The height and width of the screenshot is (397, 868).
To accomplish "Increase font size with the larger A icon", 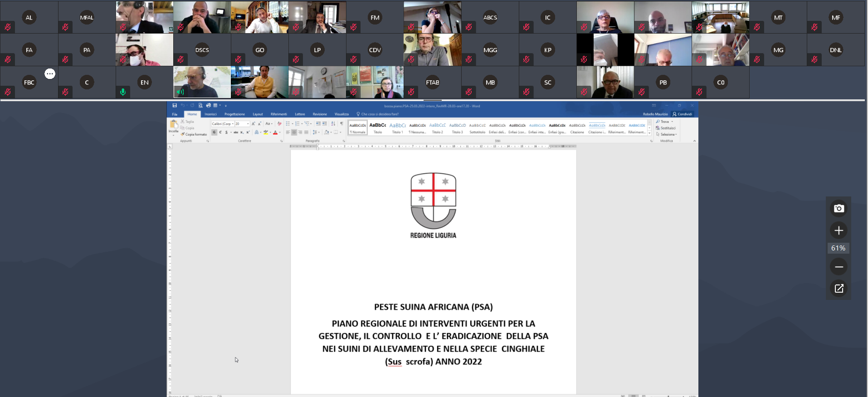I will click(254, 124).
